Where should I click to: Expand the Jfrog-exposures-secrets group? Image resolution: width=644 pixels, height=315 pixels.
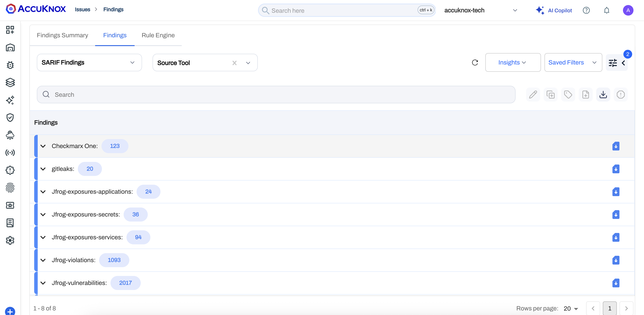43,214
